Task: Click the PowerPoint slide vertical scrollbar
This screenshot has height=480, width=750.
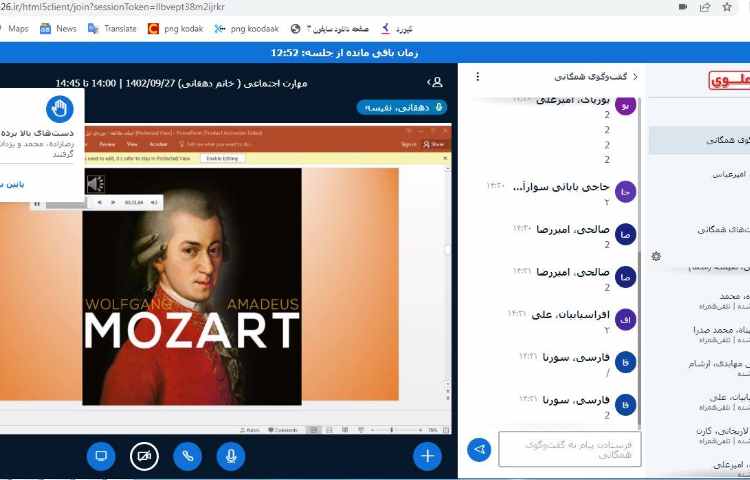Action: pyautogui.click(x=448, y=282)
